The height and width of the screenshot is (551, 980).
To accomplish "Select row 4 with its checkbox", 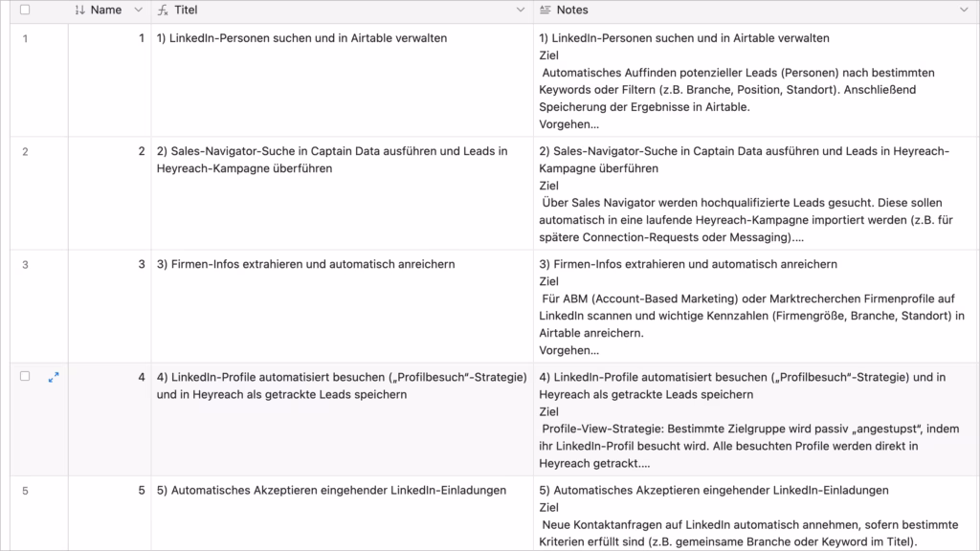I will click(x=25, y=376).
